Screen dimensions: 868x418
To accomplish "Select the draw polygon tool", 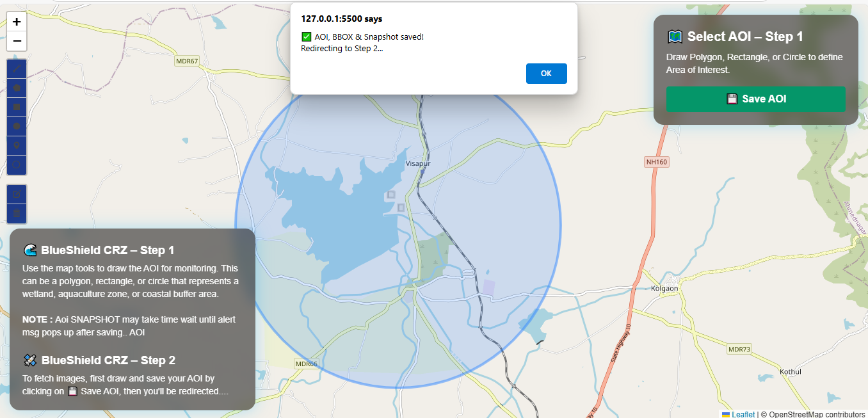I will click(17, 88).
